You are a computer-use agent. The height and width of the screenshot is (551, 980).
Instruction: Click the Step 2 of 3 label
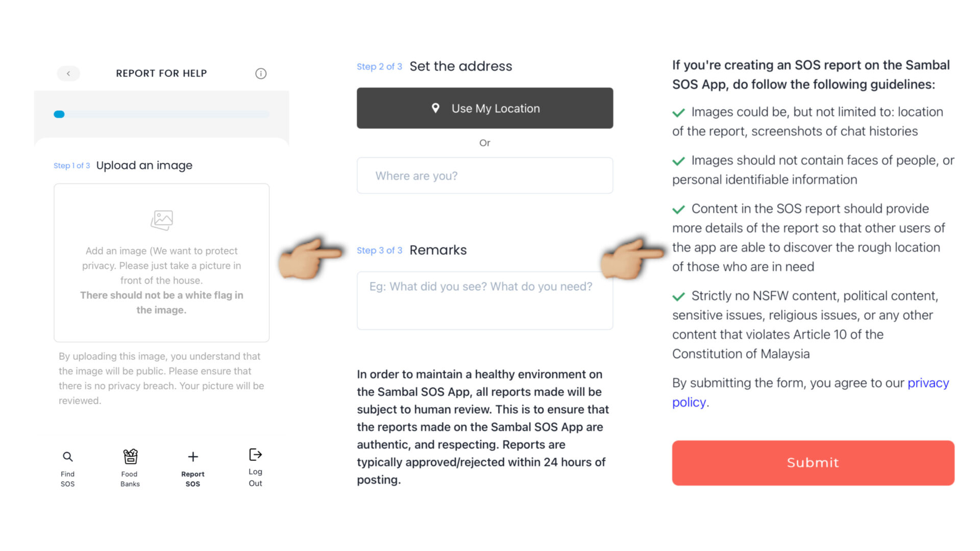380,66
